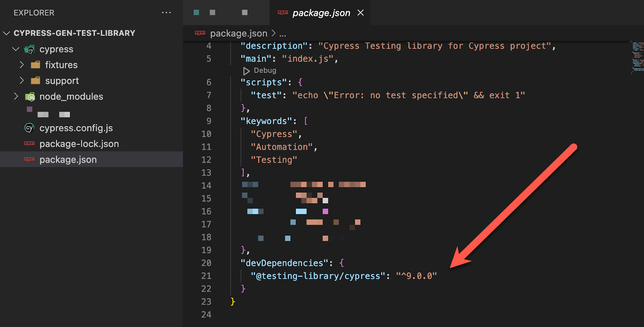Collapse the cypress folder chevron
The width and height of the screenshot is (644, 327).
tap(16, 49)
